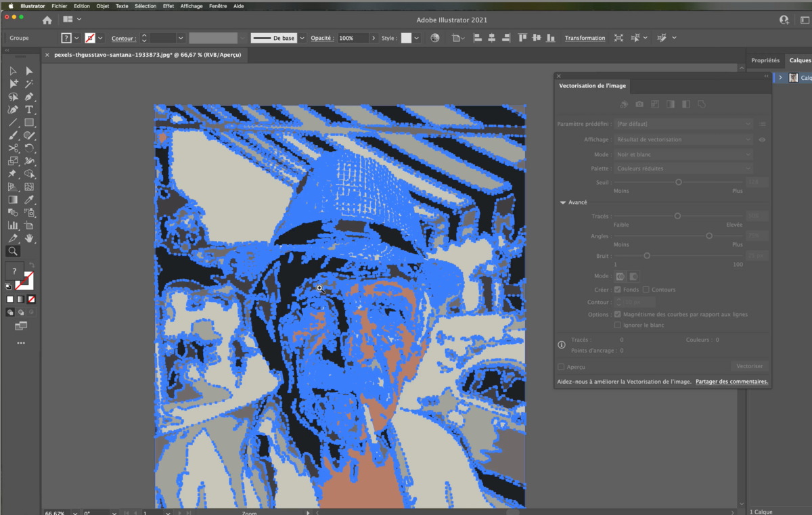Enable the Contours checkbox
This screenshot has width=812, height=515.
coord(646,290)
